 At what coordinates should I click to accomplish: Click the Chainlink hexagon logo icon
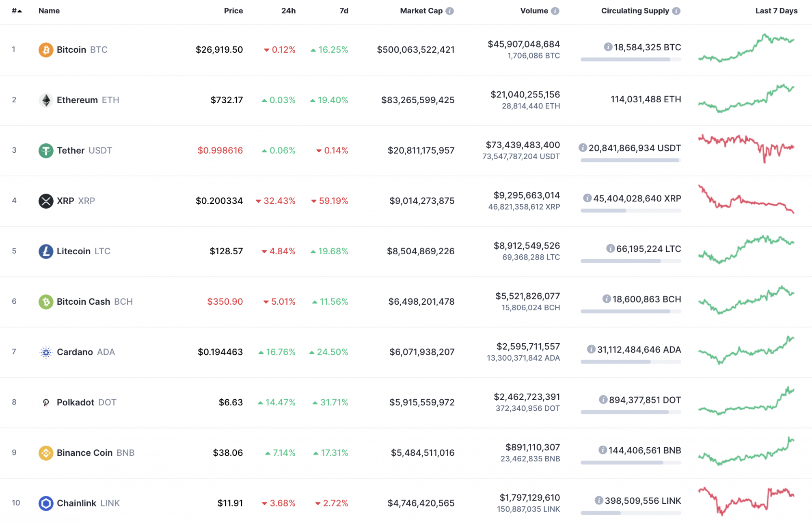pyautogui.click(x=46, y=503)
